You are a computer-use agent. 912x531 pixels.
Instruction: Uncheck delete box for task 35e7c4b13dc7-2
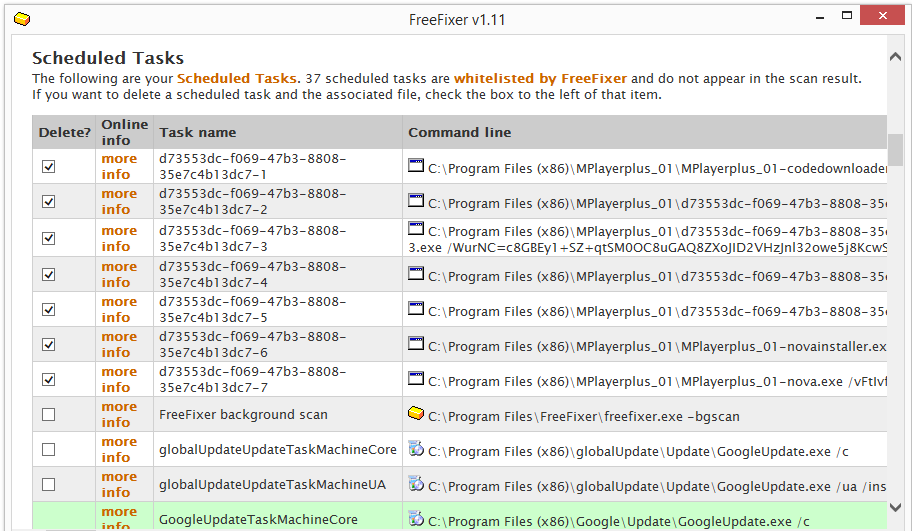coord(49,201)
